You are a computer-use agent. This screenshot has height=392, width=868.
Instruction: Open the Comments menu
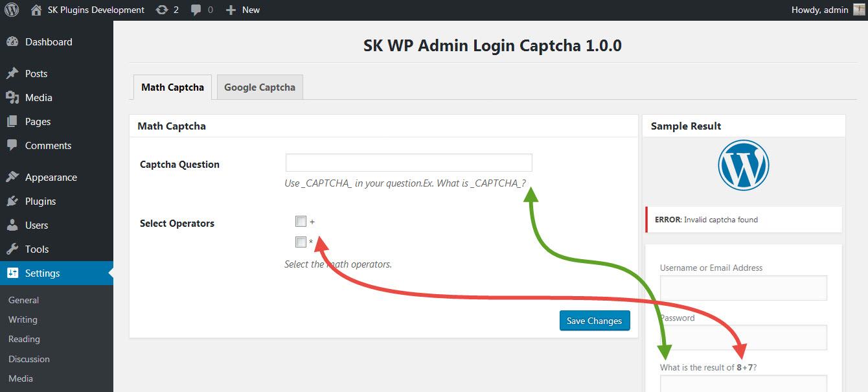[56, 146]
